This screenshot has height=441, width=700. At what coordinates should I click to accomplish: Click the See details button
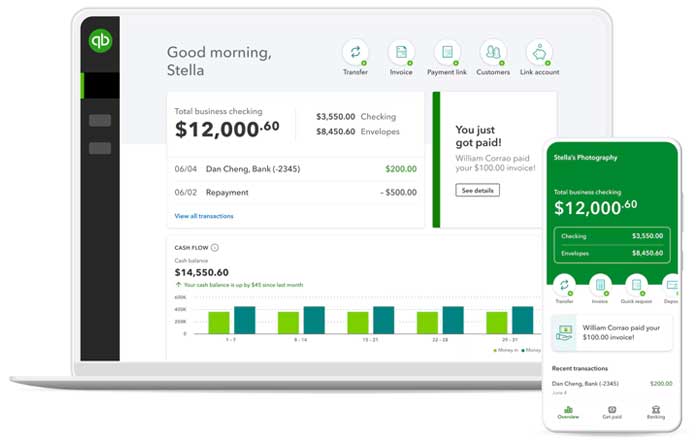(x=477, y=190)
